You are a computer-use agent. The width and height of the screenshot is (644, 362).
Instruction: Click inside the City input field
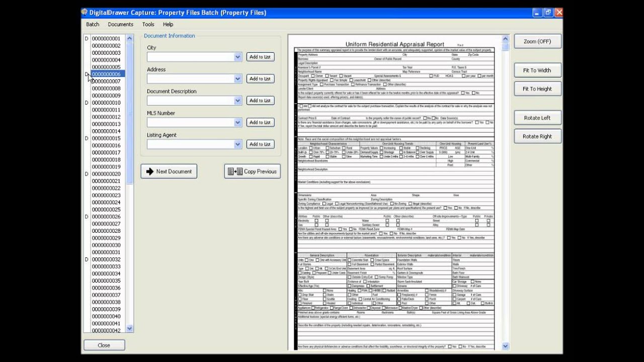pos(191,57)
